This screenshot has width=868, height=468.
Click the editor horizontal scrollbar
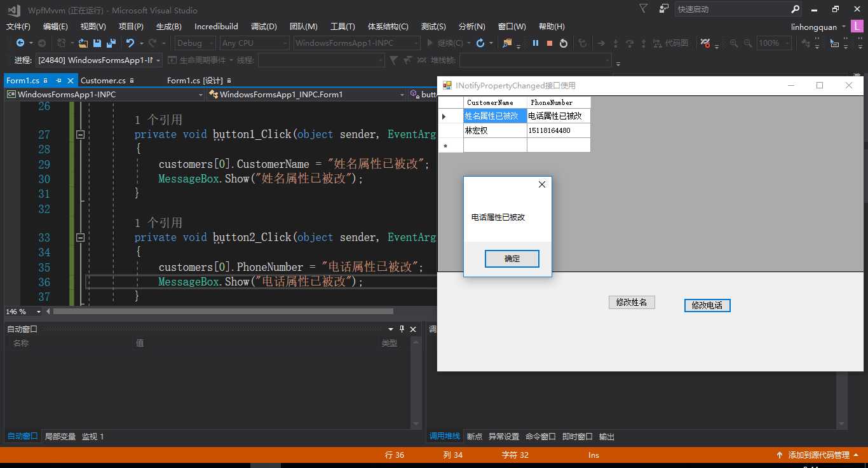point(223,312)
